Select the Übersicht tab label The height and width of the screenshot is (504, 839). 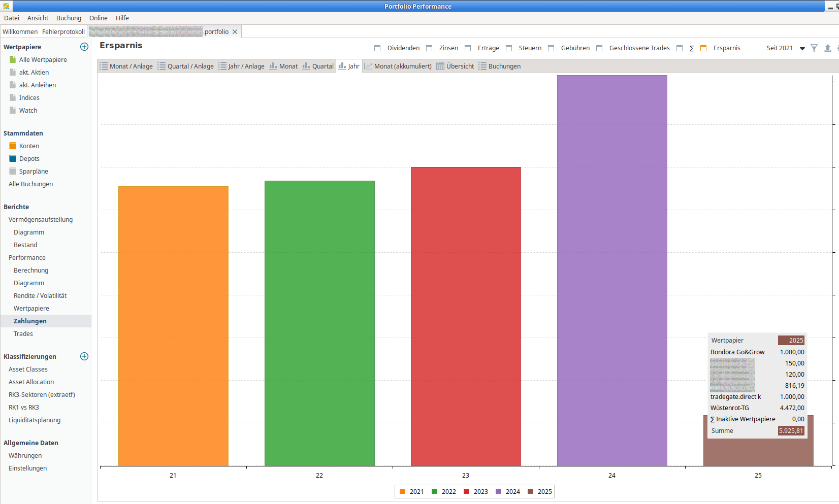point(460,66)
